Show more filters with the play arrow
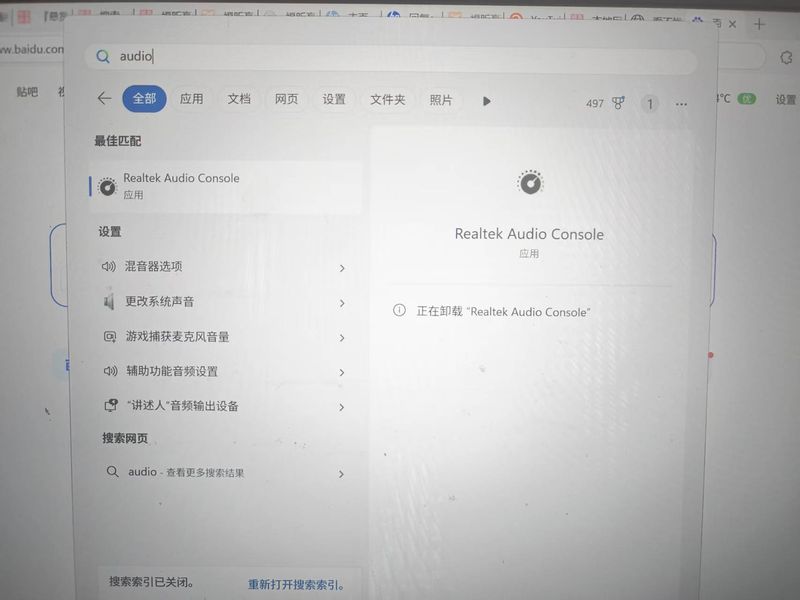The width and height of the screenshot is (800, 600). pos(487,101)
